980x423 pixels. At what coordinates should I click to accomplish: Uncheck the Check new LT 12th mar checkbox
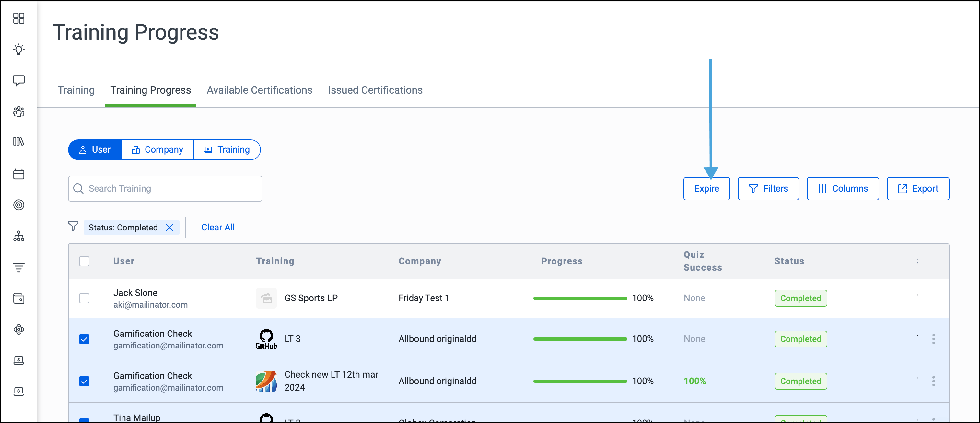point(84,381)
